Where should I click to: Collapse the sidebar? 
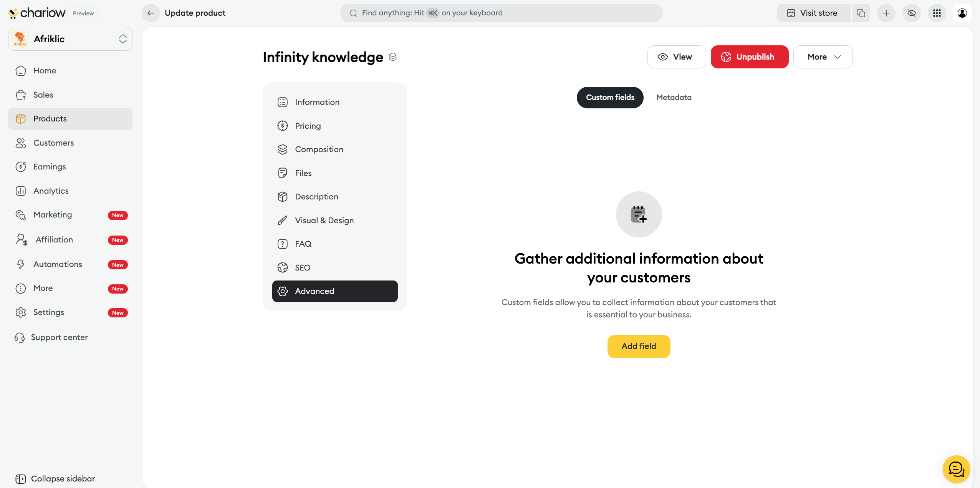coord(55,478)
